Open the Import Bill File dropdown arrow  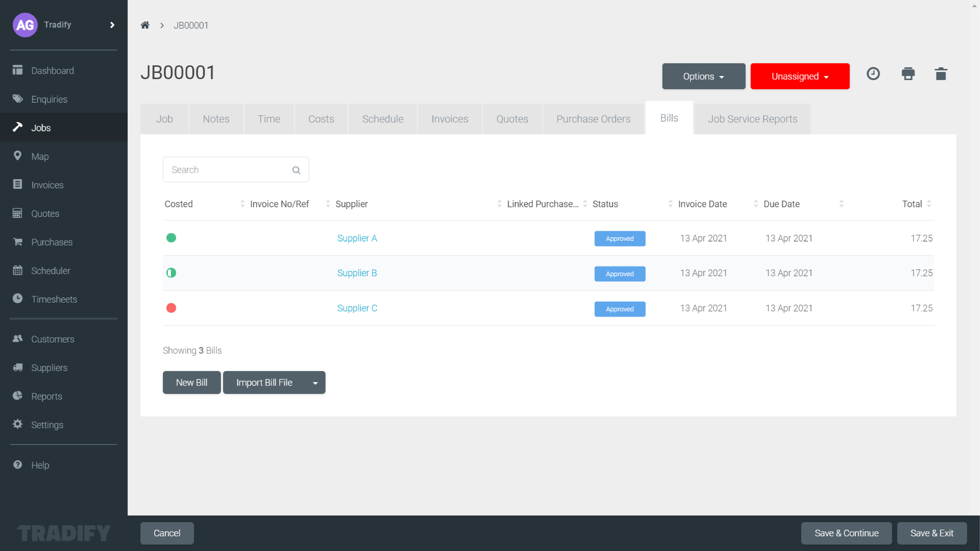click(x=315, y=383)
